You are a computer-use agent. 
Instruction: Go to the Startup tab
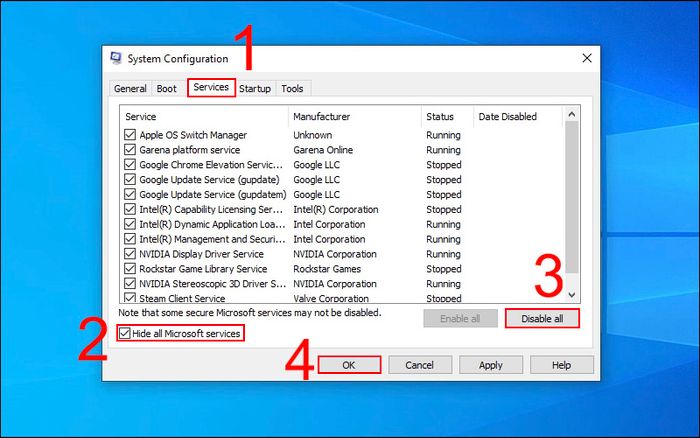[255, 88]
